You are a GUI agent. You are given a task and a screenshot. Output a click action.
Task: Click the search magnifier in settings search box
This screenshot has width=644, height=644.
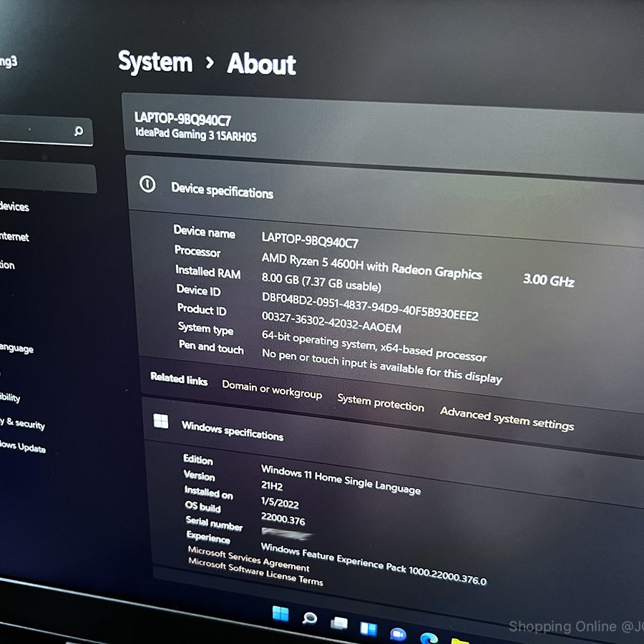pos(79,131)
